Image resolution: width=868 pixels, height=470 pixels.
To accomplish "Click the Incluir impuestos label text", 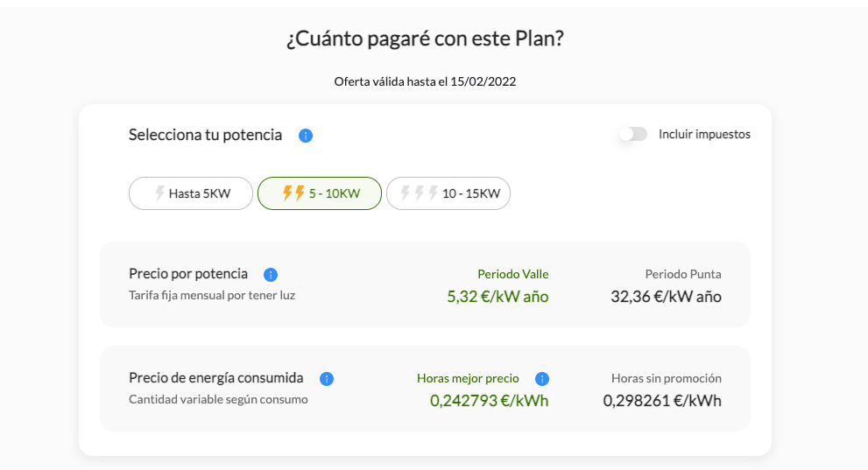I will pos(704,135).
